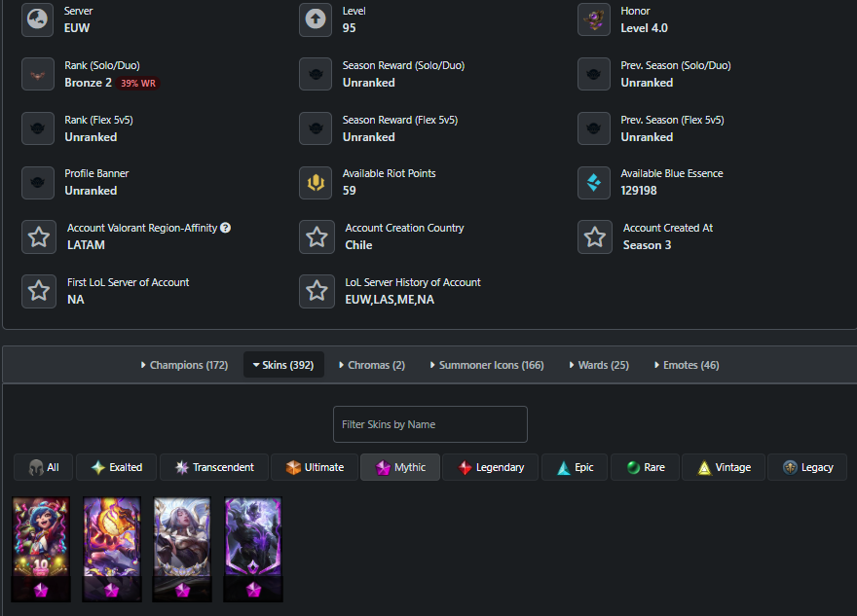The width and height of the screenshot is (857, 616).
Task: Select the Server value EUW
Action: (77, 28)
